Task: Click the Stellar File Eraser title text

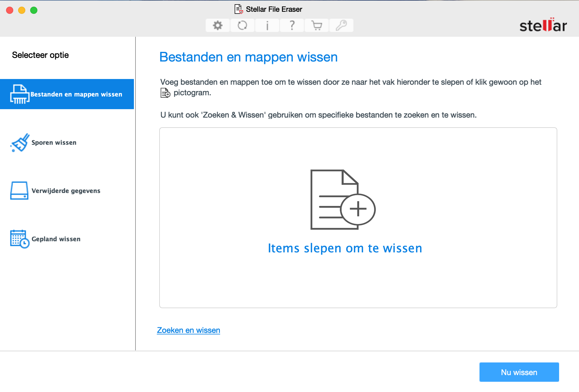Action: [274, 9]
